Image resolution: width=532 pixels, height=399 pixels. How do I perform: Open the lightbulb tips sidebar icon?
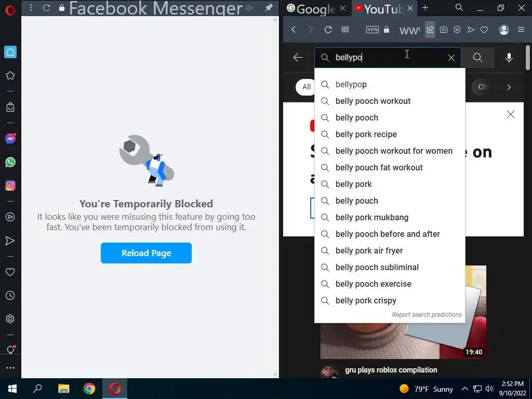(x=10, y=350)
